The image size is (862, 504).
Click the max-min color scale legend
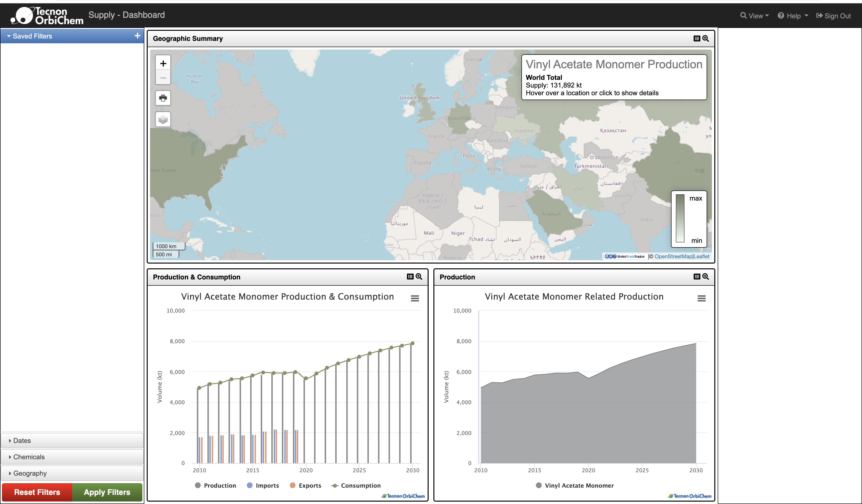click(x=689, y=219)
